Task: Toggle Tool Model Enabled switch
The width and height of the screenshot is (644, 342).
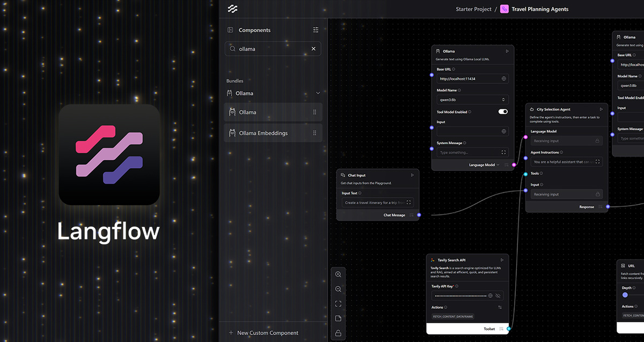Action: tap(503, 112)
